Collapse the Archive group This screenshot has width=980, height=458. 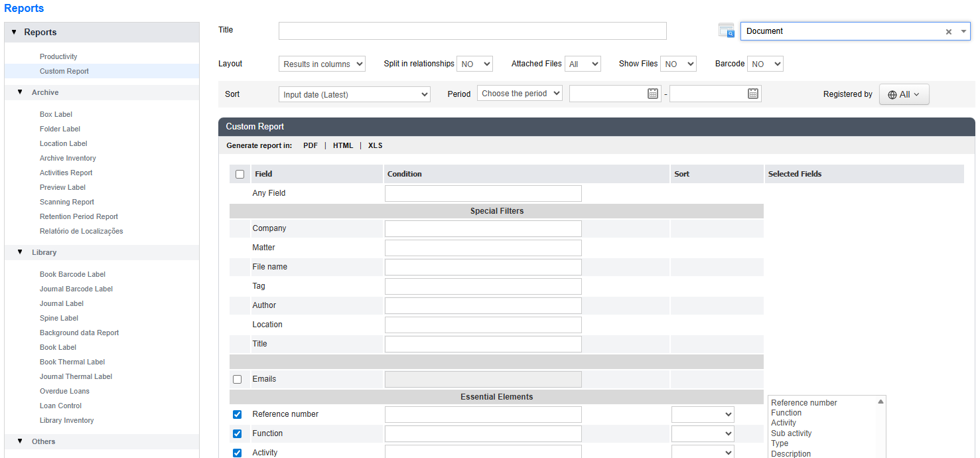tap(21, 92)
